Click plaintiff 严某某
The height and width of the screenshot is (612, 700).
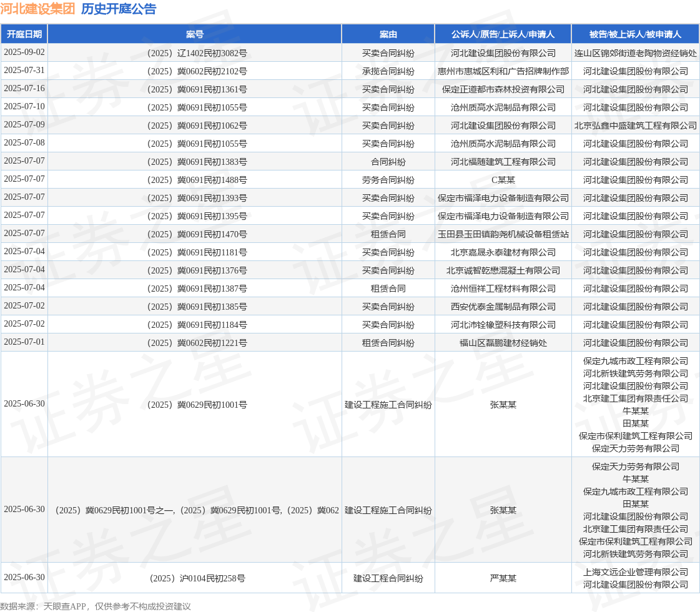click(503, 578)
